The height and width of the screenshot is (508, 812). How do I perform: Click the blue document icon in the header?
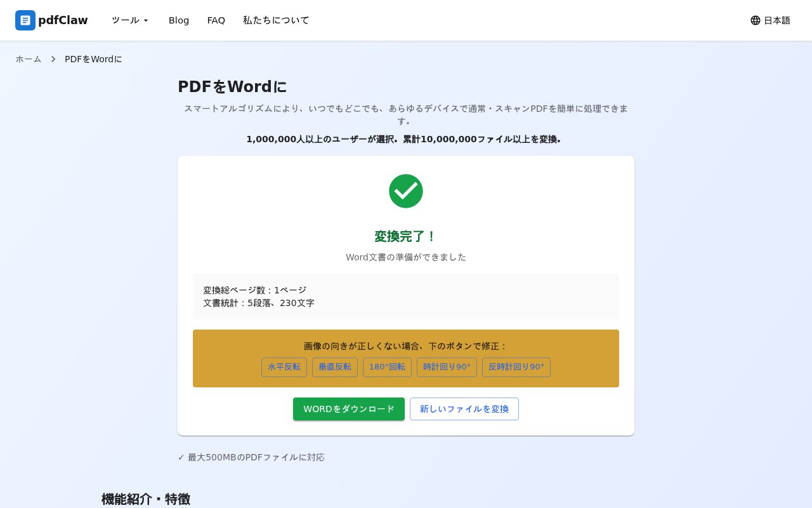pyautogui.click(x=24, y=20)
